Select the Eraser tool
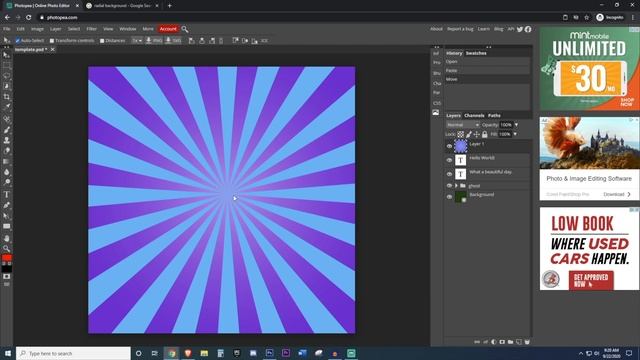The height and width of the screenshot is (360, 640). (7, 151)
